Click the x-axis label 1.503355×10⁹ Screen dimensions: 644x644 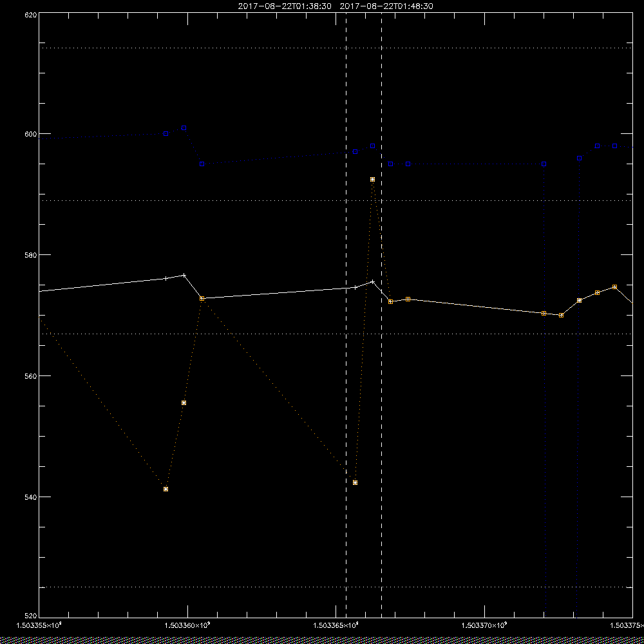(39, 626)
